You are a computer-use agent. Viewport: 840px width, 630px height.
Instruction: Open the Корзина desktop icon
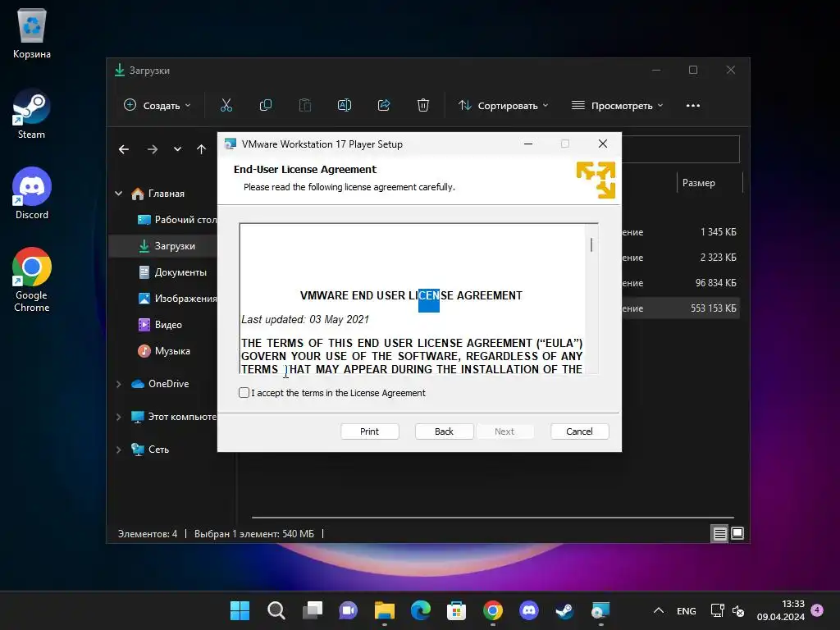click(32, 34)
